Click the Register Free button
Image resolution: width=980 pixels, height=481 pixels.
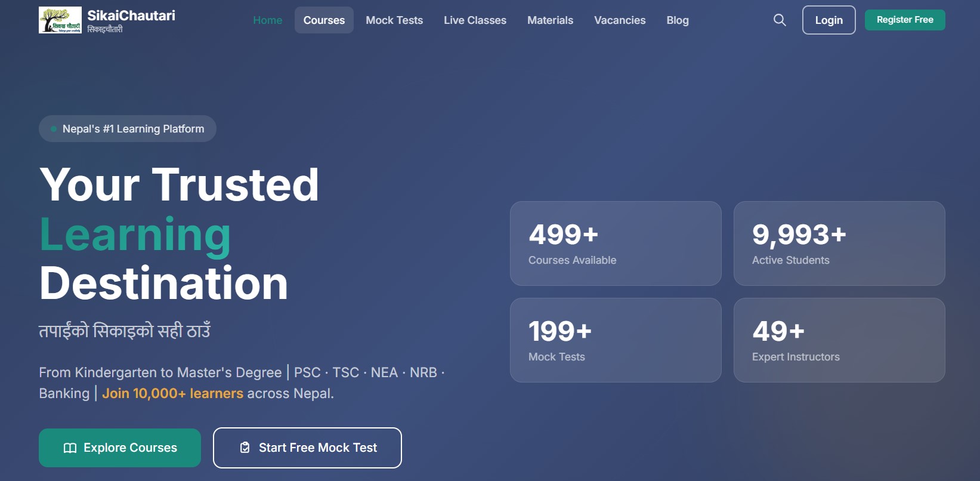point(905,20)
